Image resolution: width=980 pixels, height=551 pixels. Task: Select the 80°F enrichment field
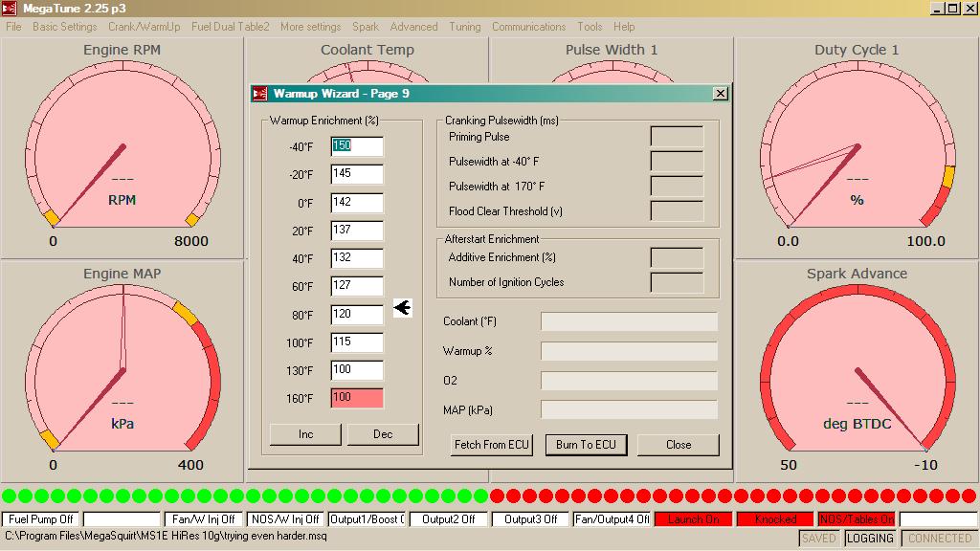point(357,314)
